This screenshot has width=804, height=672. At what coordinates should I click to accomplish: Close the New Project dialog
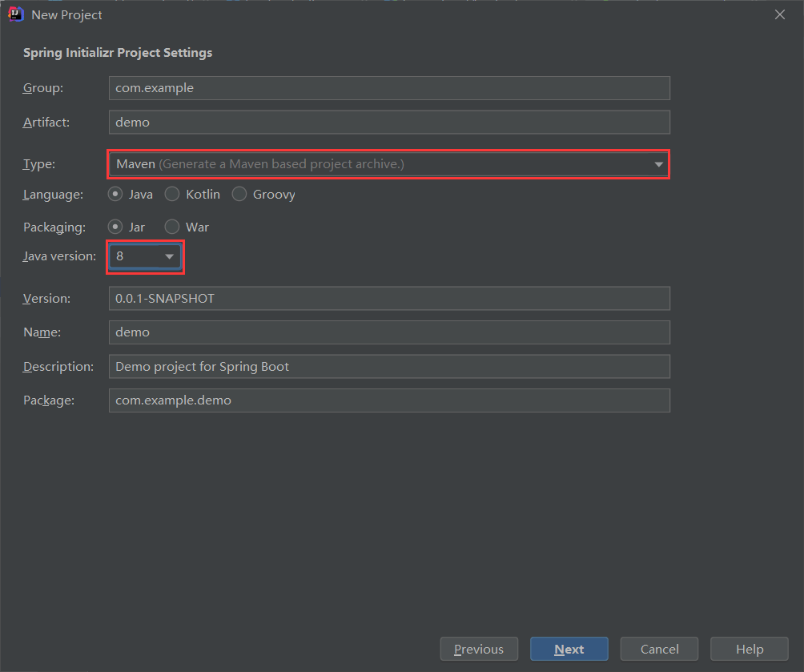779,15
